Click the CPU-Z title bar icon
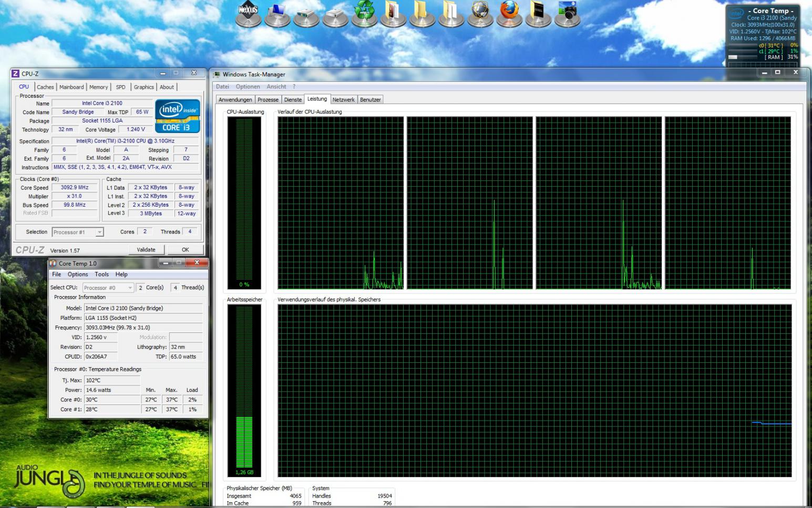This screenshot has width=812, height=508. [16, 74]
